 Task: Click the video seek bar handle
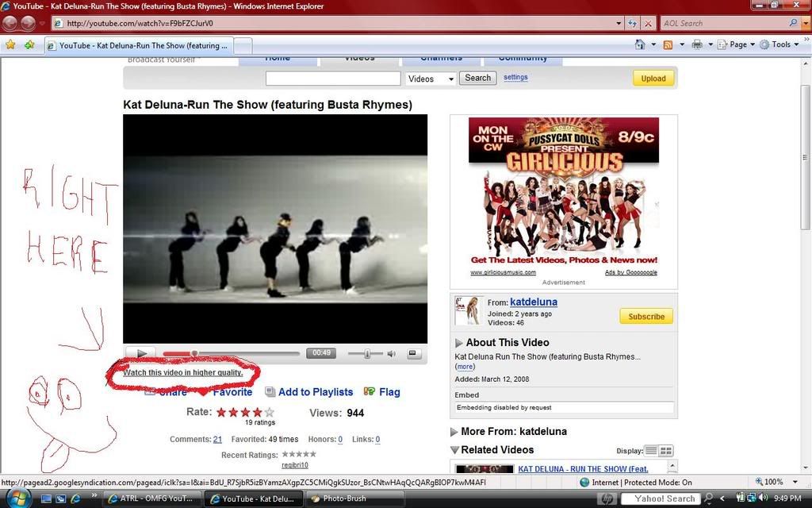pyautogui.click(x=194, y=353)
